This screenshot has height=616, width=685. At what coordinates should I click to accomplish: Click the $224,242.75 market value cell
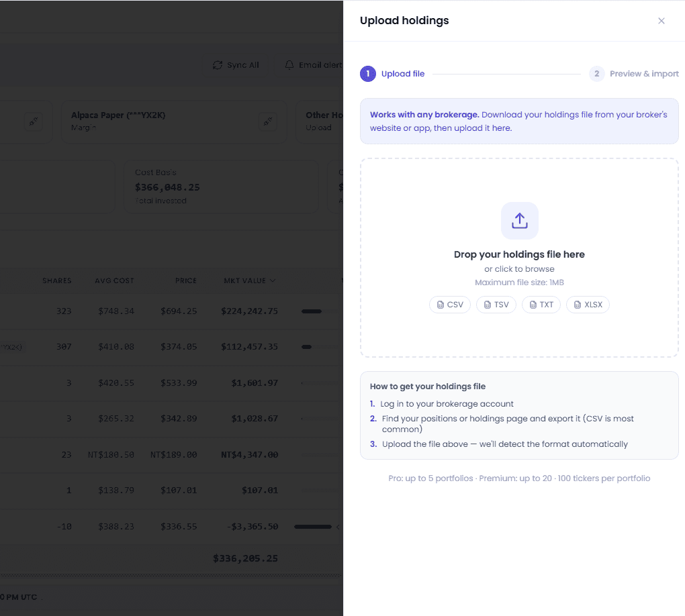tap(249, 311)
